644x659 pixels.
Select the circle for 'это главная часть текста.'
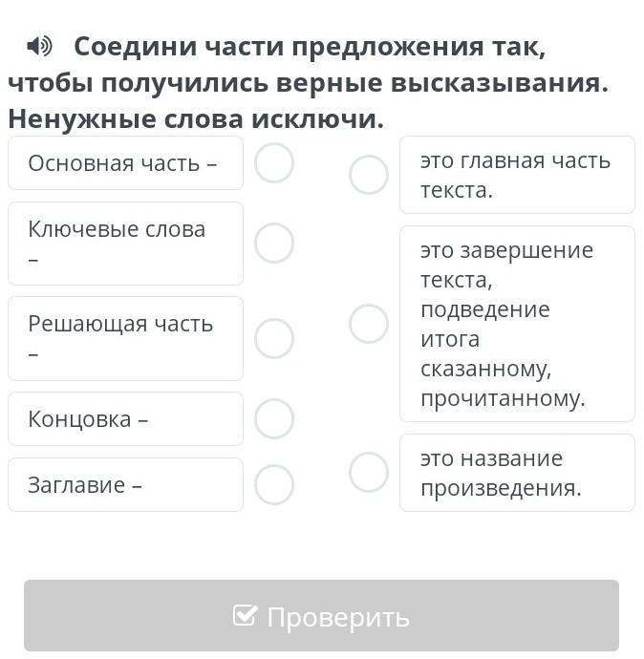tap(369, 175)
